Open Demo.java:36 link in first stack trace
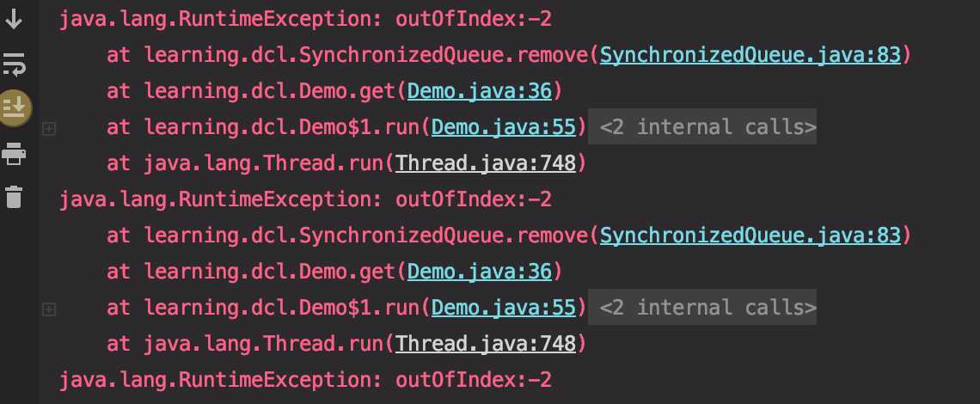980x404 pixels. (480, 91)
